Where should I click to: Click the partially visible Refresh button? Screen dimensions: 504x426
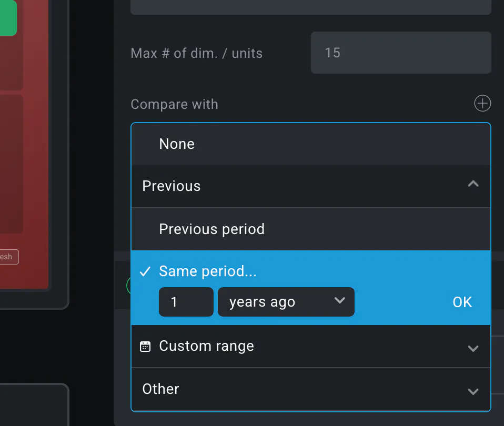[x=8, y=257]
